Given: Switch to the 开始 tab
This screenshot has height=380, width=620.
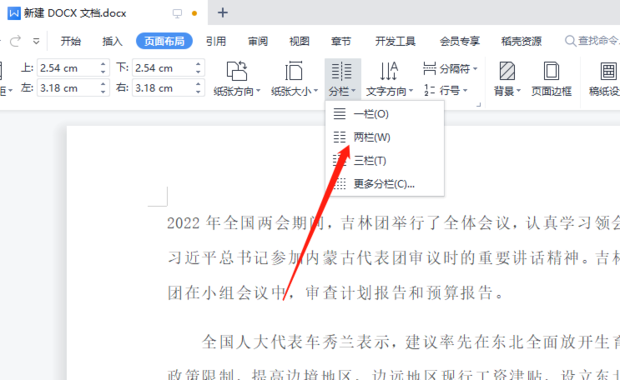Looking at the screenshot, I should (x=71, y=41).
